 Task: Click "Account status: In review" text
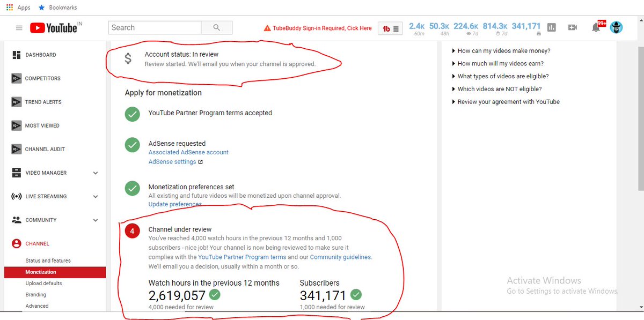(181, 54)
